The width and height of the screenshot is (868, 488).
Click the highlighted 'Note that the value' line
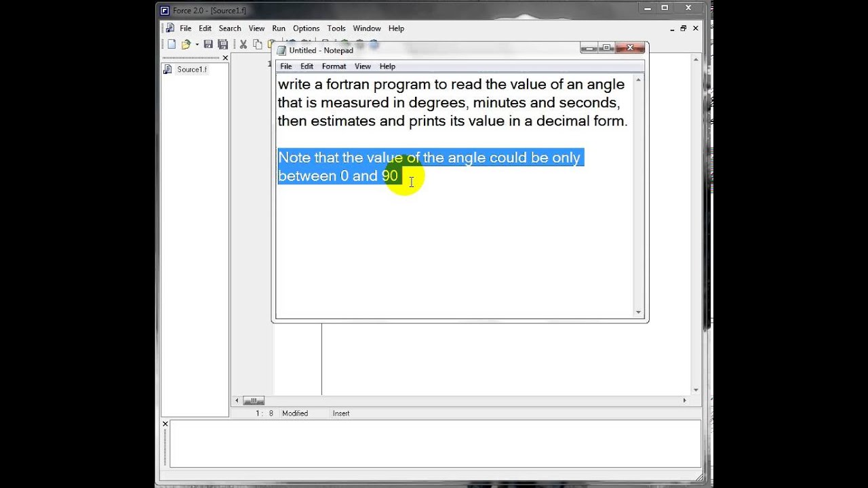(430, 158)
